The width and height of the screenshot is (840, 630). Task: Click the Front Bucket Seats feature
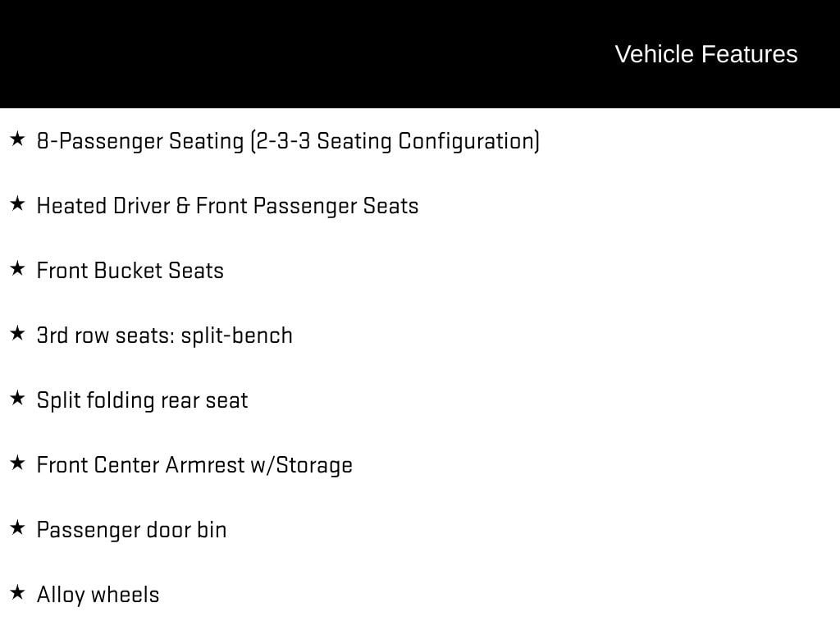click(130, 271)
